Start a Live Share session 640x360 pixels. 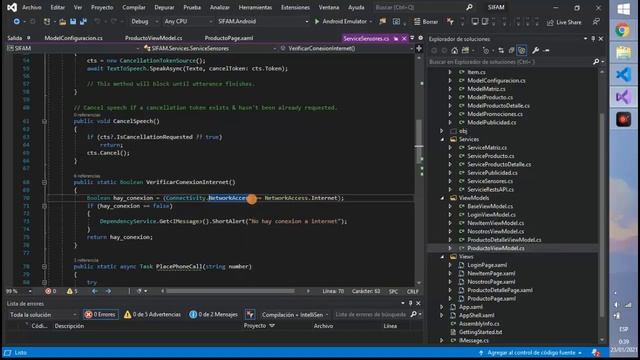(x=564, y=22)
